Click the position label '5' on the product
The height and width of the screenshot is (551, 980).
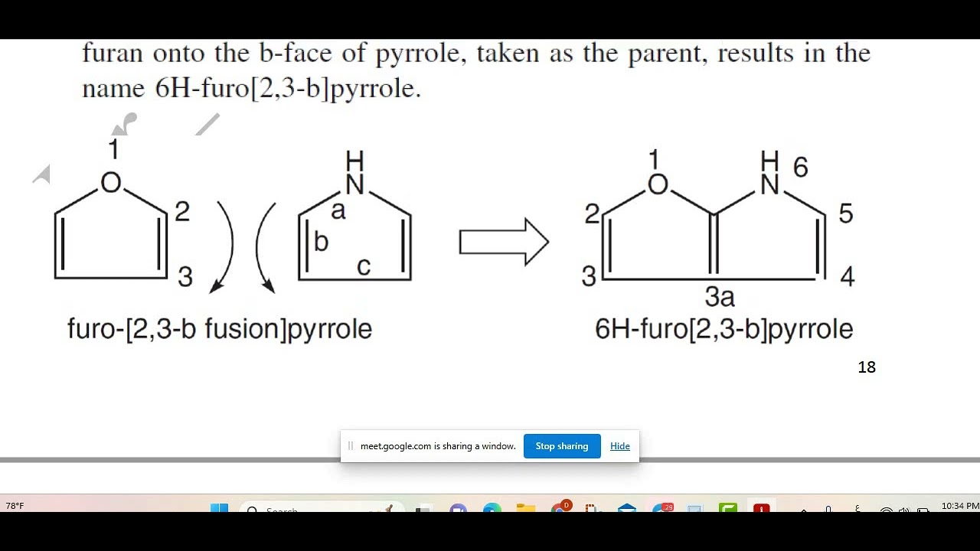845,214
